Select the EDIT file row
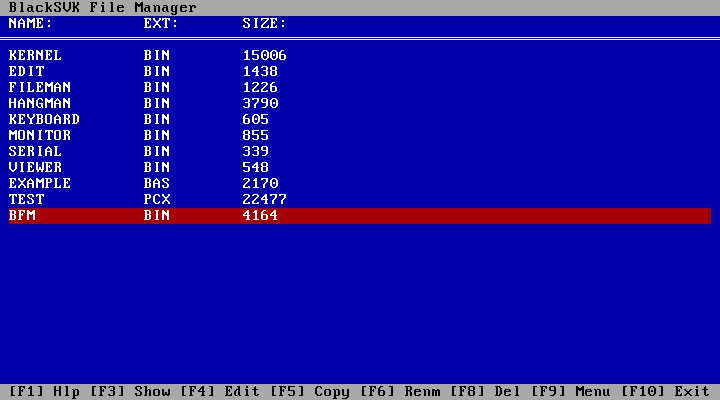720x400 pixels. (360, 72)
